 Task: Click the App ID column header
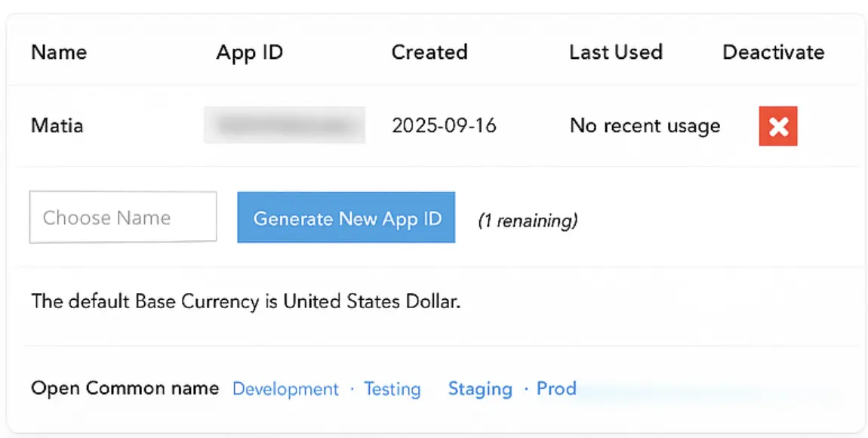[249, 52]
